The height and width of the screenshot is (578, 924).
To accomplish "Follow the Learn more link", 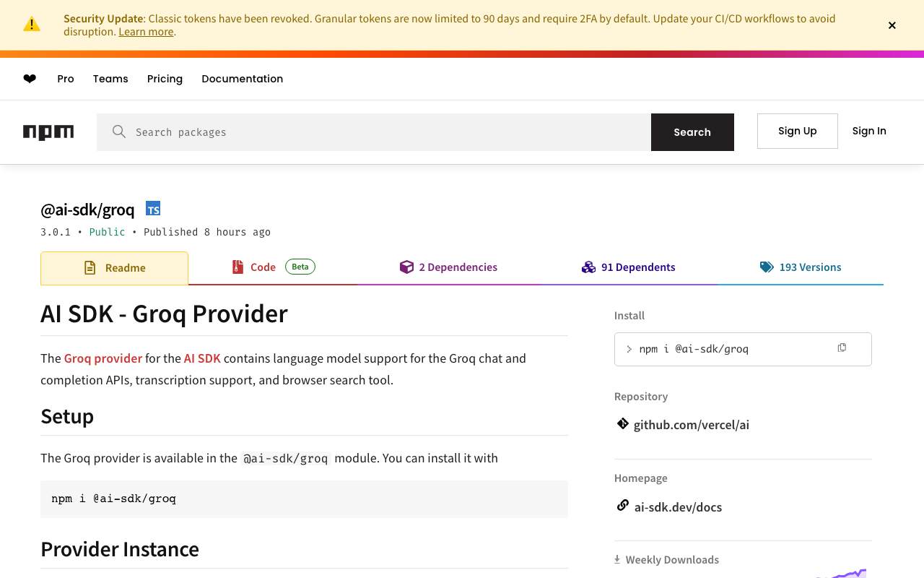I will 146,32.
